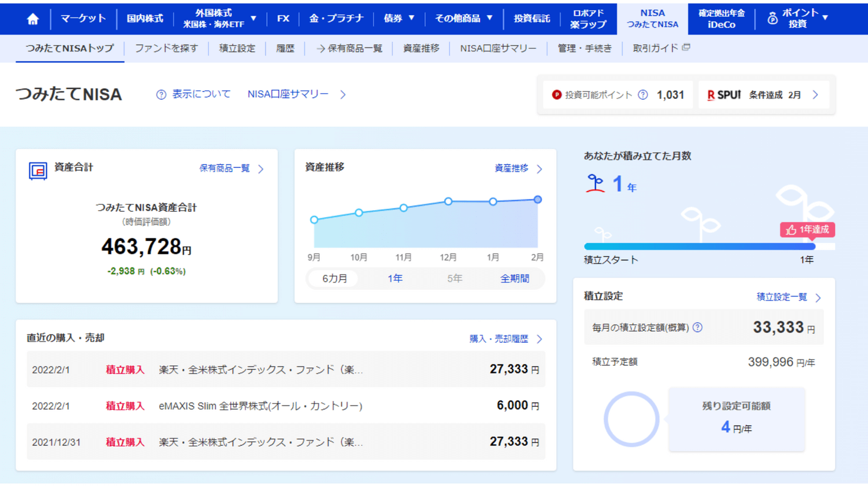
Task: Open the 確定拠出年金 iDeCo menu
Action: (x=722, y=19)
